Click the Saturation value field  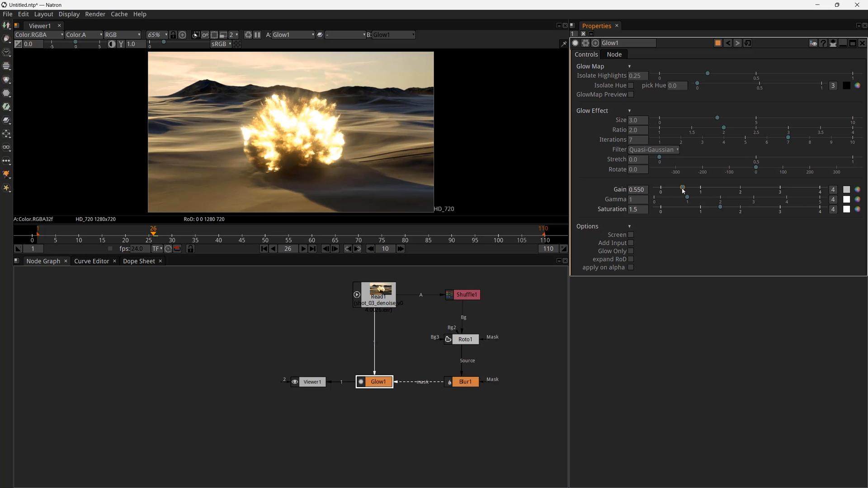637,209
